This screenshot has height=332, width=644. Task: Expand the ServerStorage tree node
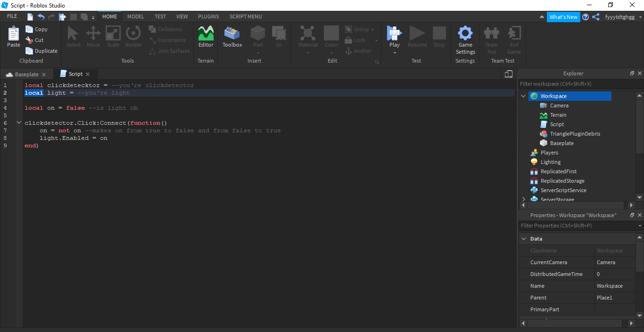(x=523, y=200)
